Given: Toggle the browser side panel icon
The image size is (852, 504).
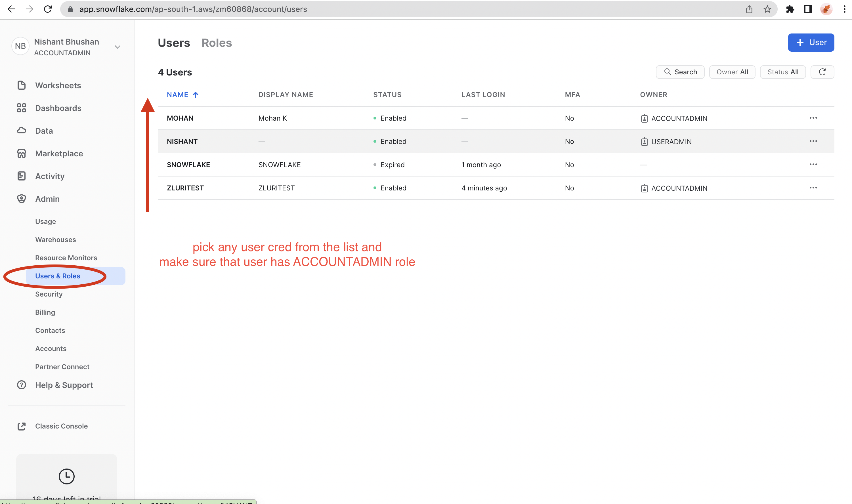Looking at the screenshot, I should (x=808, y=9).
